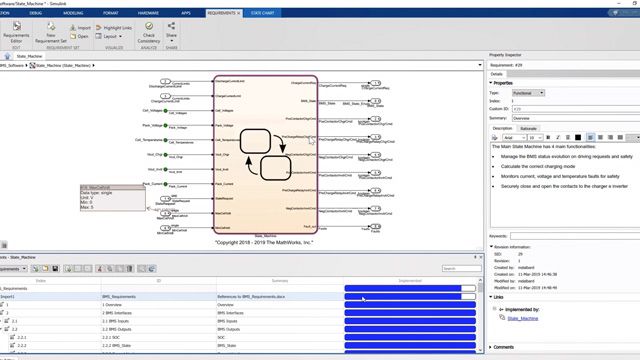Switch to the FORMAT ribbon tab
This screenshot has width=640, height=360.
(111, 13)
